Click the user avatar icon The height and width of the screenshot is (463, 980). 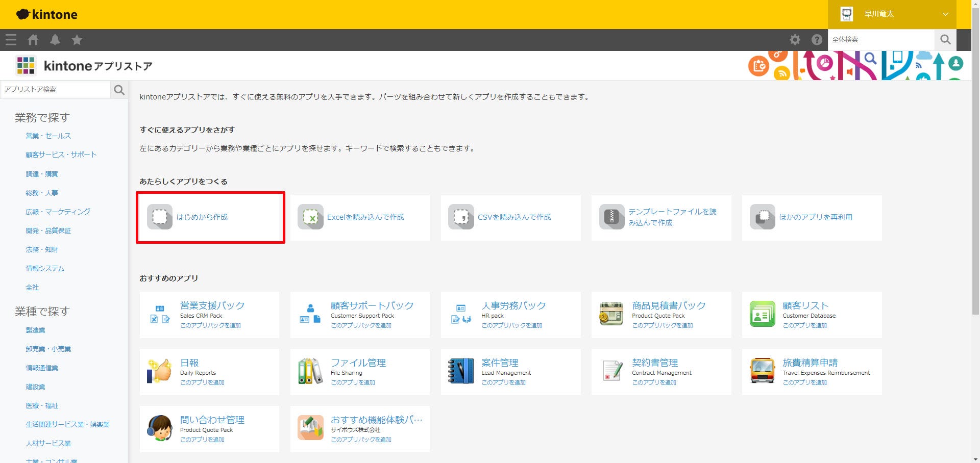click(x=847, y=14)
